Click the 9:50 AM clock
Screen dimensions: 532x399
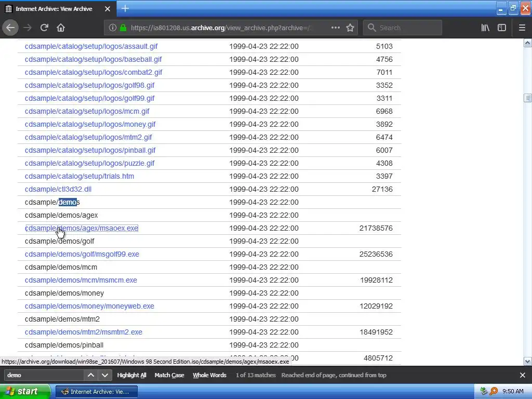513,392
